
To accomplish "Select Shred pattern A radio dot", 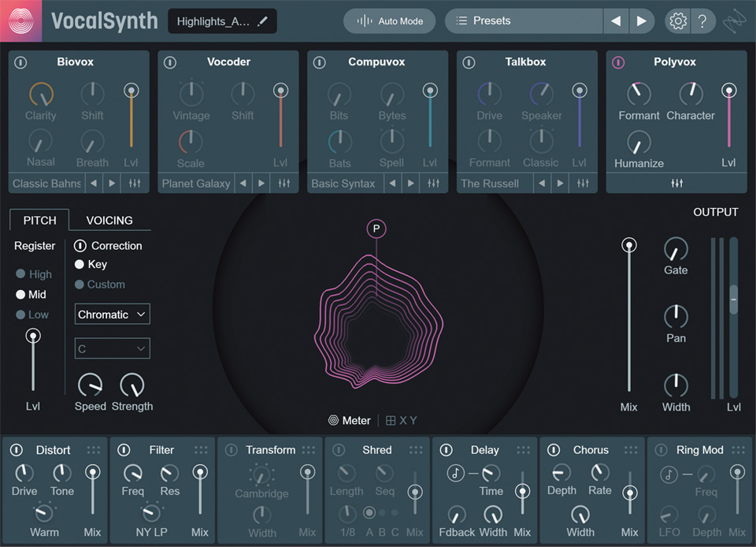I will point(369,512).
